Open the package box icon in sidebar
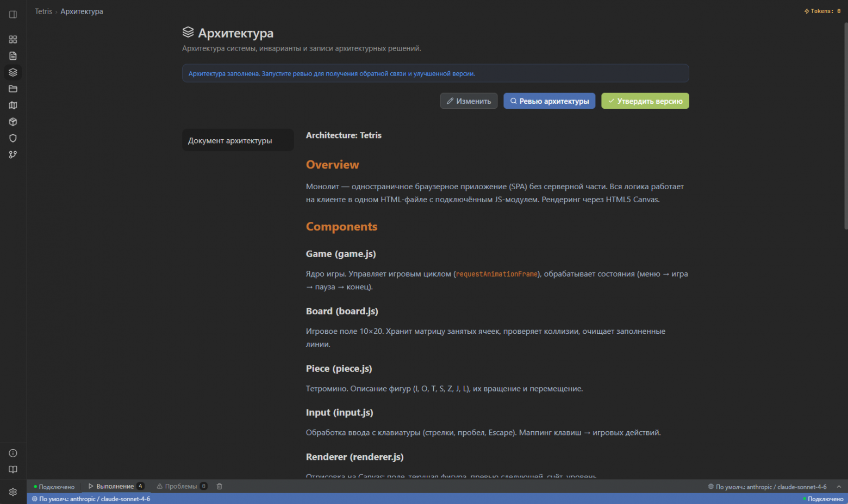Screen dimensions: 848x504 coord(13,122)
